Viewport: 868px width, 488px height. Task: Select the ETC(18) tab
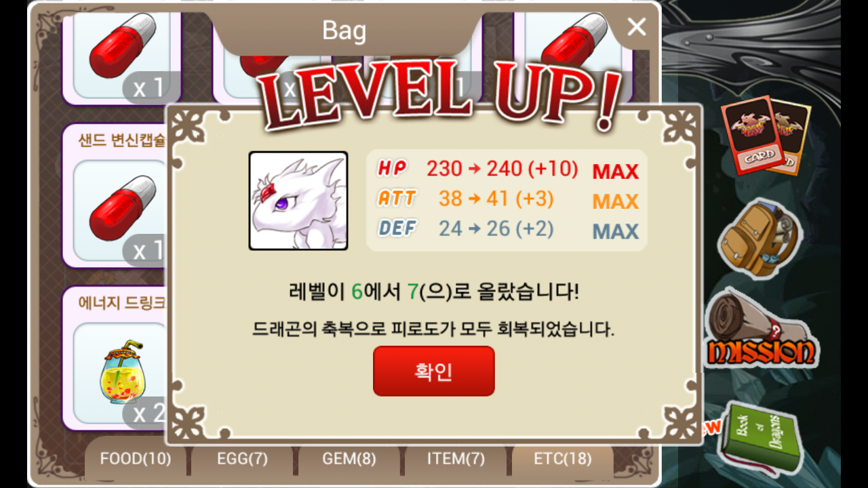562,459
